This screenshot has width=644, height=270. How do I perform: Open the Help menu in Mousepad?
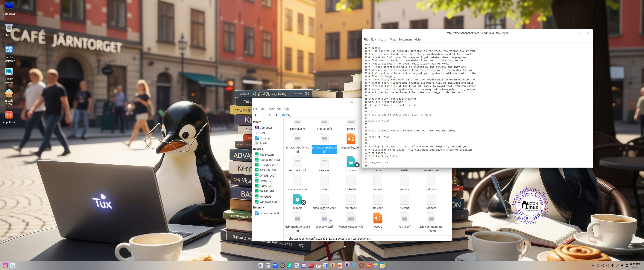click(x=417, y=39)
